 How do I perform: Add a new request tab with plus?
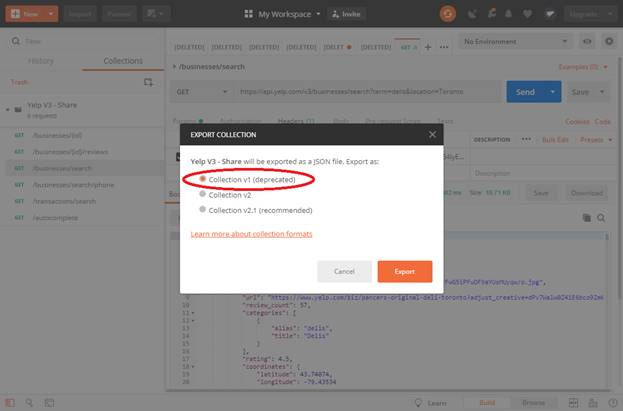click(428, 47)
